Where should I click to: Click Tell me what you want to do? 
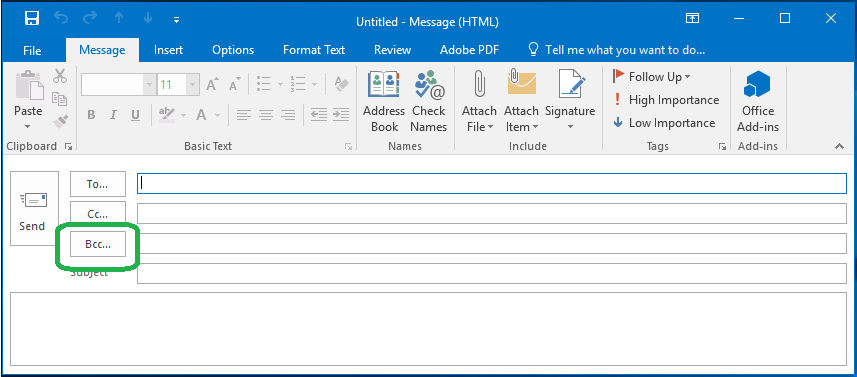coord(617,50)
